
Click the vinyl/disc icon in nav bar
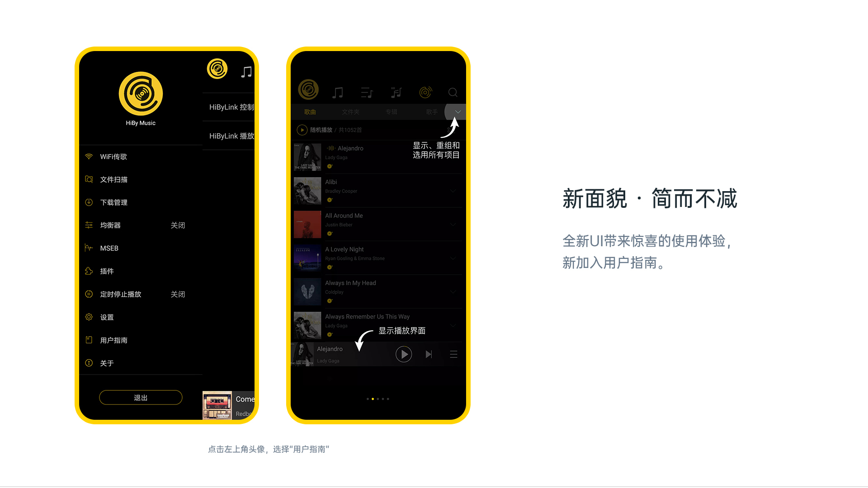click(x=426, y=92)
